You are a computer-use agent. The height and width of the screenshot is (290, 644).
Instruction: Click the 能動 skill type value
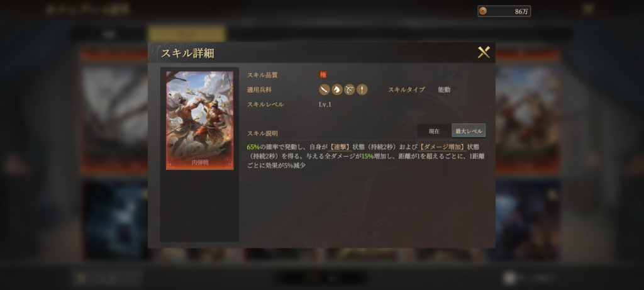(x=444, y=89)
